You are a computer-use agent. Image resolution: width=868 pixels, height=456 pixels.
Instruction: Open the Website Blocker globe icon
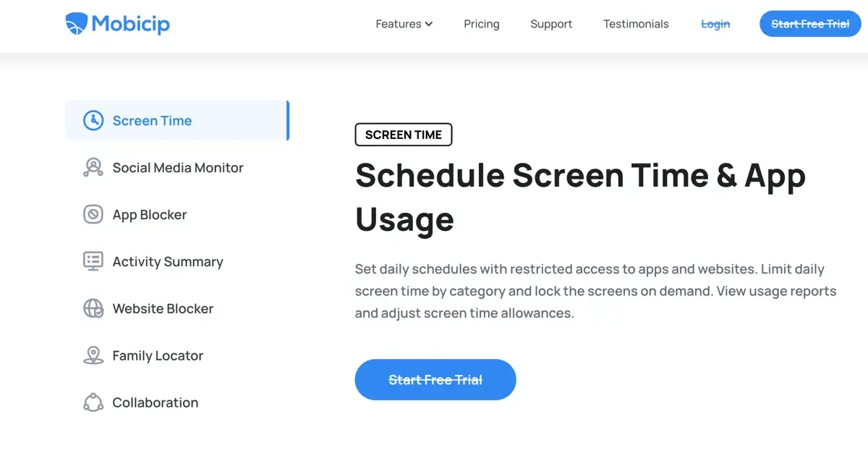pos(93,308)
